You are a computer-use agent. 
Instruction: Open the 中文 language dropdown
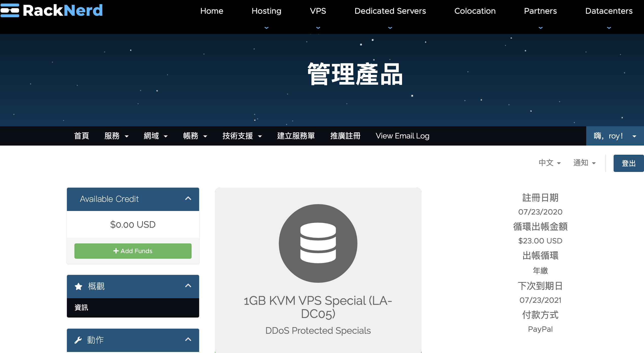point(550,163)
